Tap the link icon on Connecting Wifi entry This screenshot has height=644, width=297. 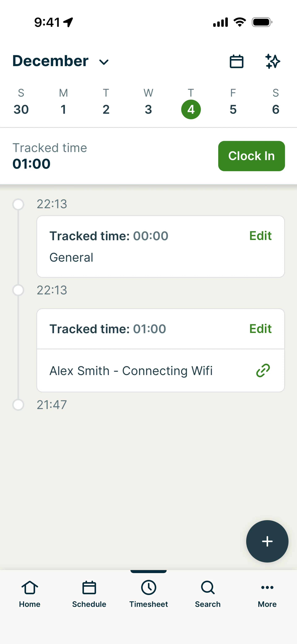click(x=263, y=370)
